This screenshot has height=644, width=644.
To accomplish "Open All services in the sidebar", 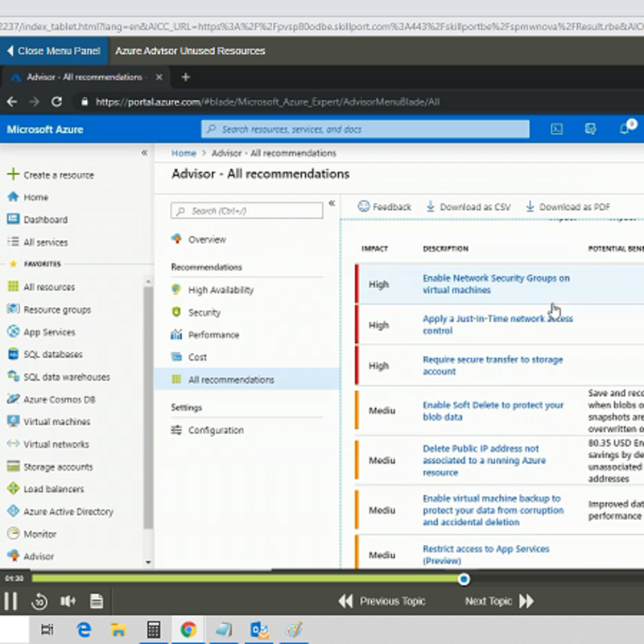I will (37, 242).
